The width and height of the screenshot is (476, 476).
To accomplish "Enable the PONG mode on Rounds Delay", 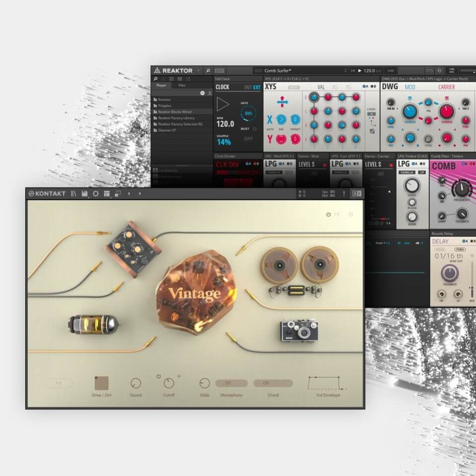I will pos(461,249).
